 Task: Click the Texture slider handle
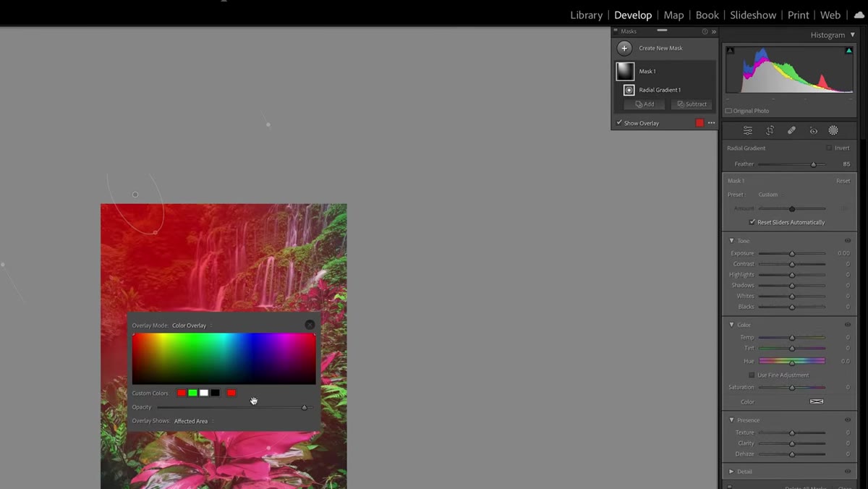[x=792, y=433]
